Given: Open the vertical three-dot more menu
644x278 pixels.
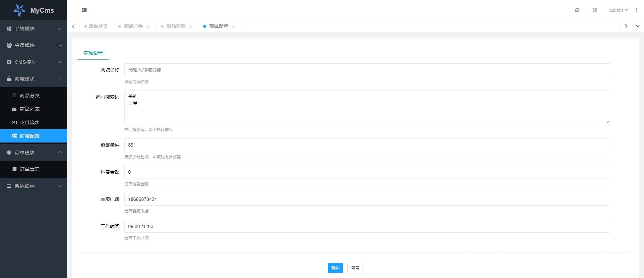Looking at the screenshot, I should [x=637, y=10].
